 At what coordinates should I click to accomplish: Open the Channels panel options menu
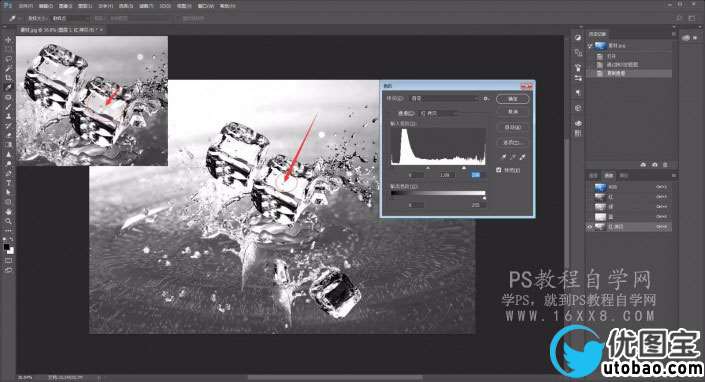coord(674,175)
